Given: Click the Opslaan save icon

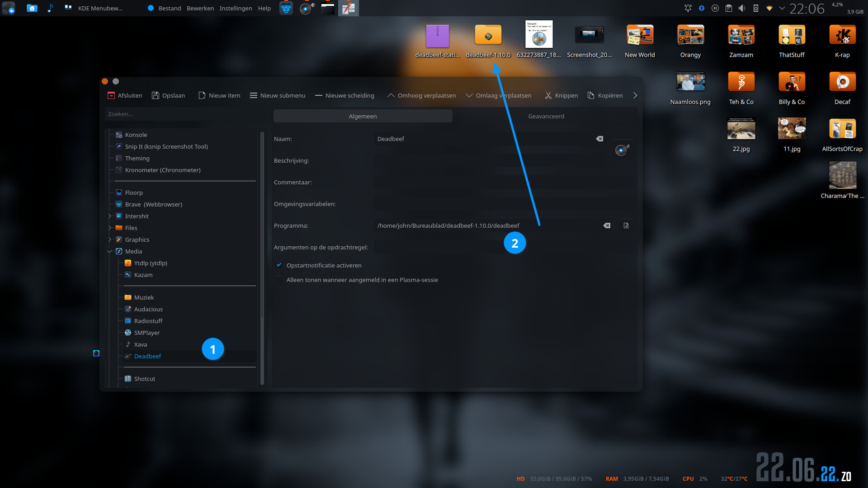Looking at the screenshot, I should [x=156, y=95].
